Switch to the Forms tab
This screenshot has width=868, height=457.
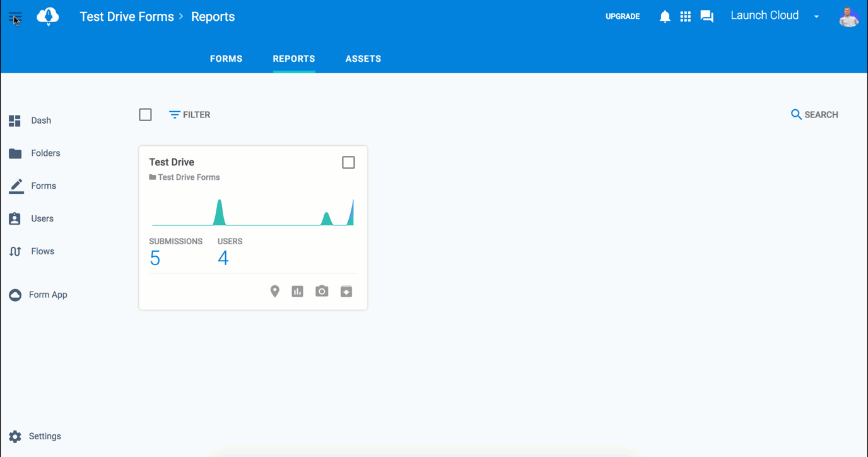point(226,59)
